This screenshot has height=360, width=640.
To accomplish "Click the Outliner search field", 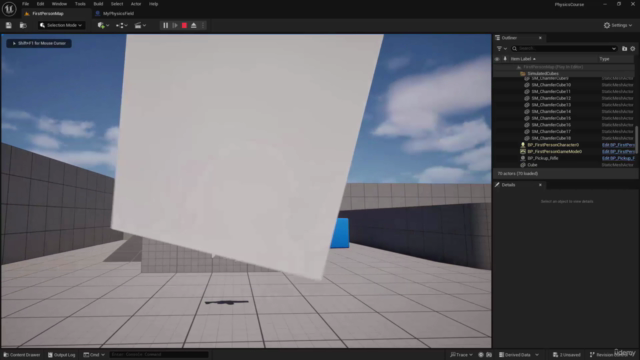I will [x=563, y=49].
